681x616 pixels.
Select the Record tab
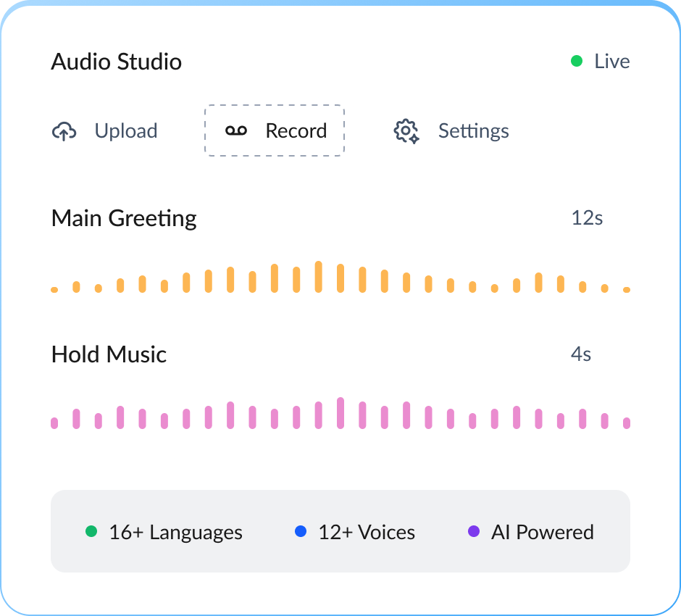pyautogui.click(x=275, y=131)
